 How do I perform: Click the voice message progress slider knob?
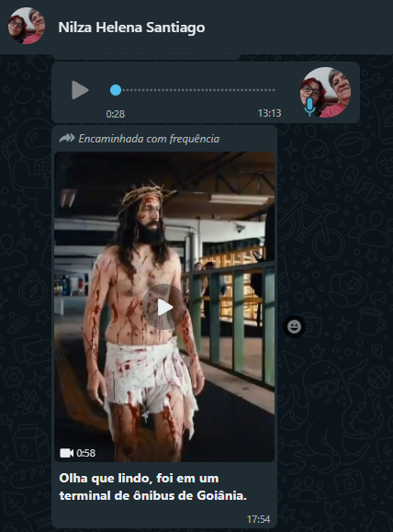(x=116, y=90)
